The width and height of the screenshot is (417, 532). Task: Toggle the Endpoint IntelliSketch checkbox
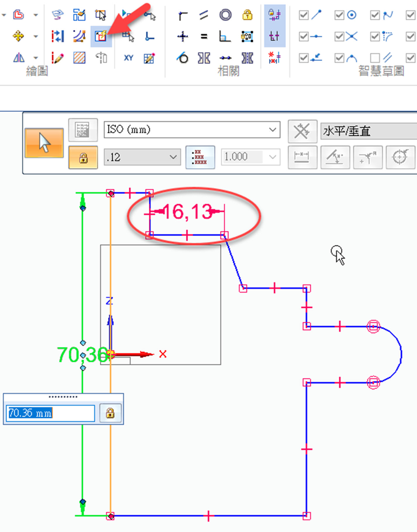point(304,15)
